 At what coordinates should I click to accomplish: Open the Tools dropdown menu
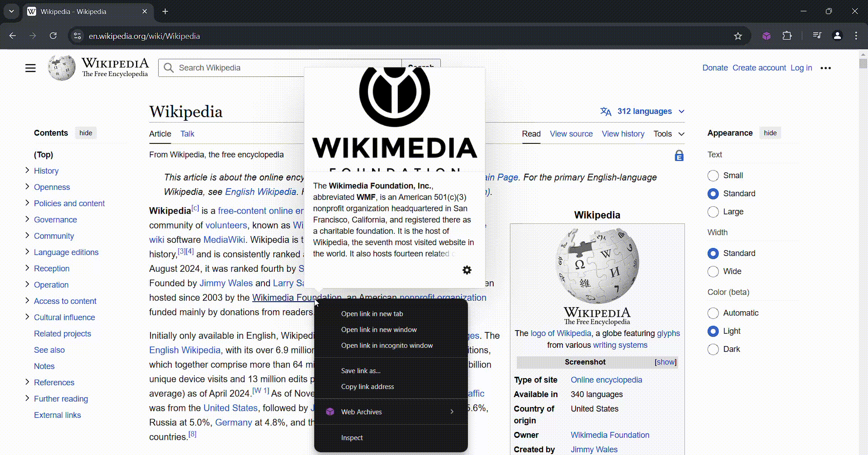click(x=668, y=134)
